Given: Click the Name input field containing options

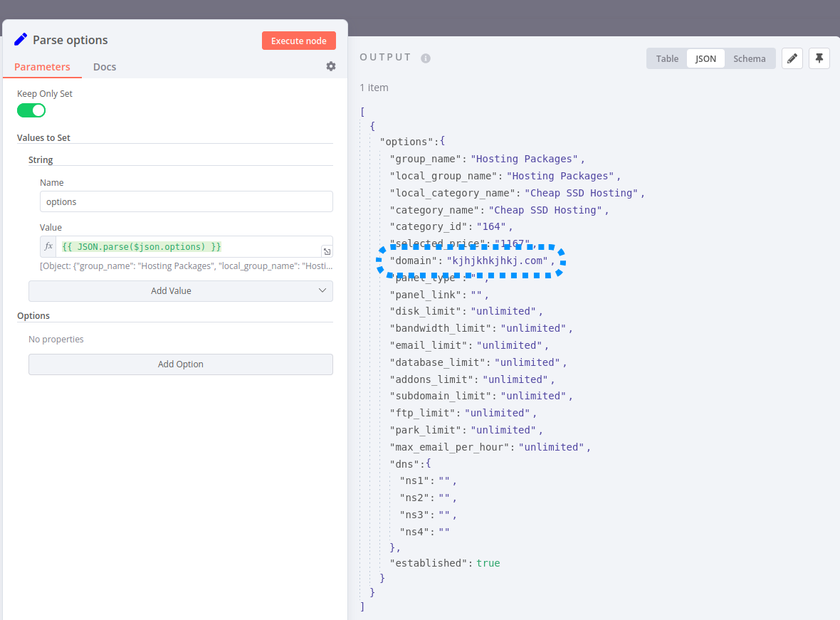Looking at the screenshot, I should pyautogui.click(x=186, y=201).
